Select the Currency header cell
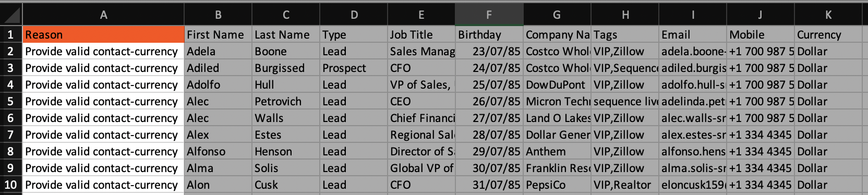 click(828, 34)
